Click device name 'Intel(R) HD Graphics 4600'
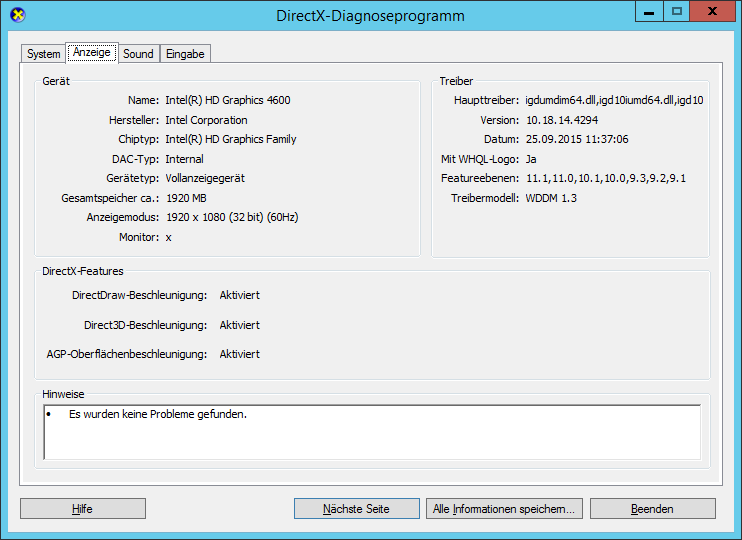The height and width of the screenshot is (540, 742). [x=228, y=100]
